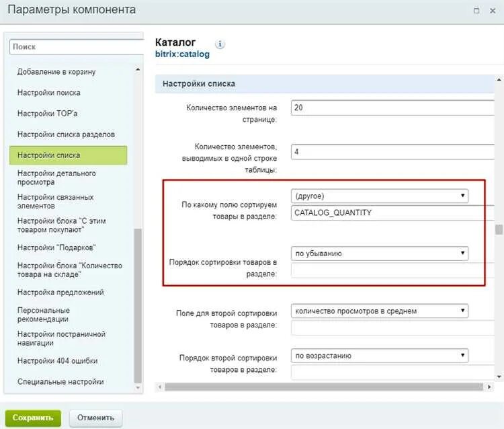This screenshot has width=504, height=429.
Task: Click the elements per page field with 20
Action: tap(392, 108)
